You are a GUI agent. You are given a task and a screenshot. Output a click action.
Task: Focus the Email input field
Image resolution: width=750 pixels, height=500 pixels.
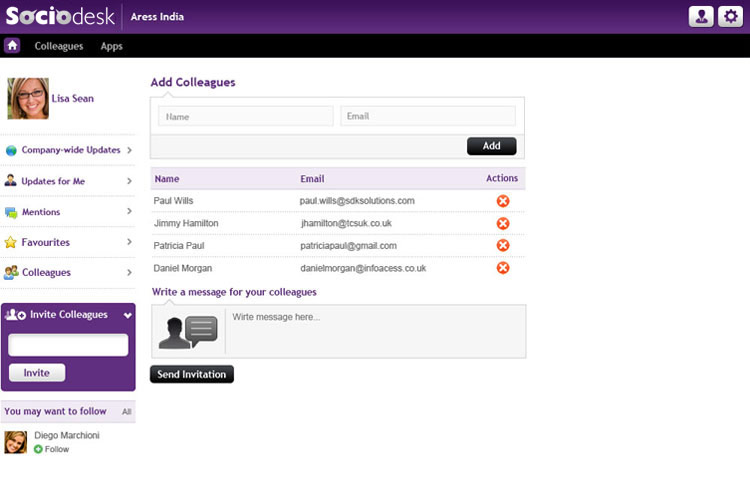point(428,116)
